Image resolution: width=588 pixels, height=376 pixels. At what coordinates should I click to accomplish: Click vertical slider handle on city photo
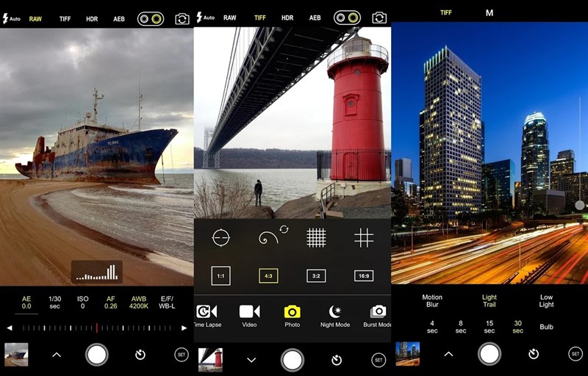pos(580,205)
